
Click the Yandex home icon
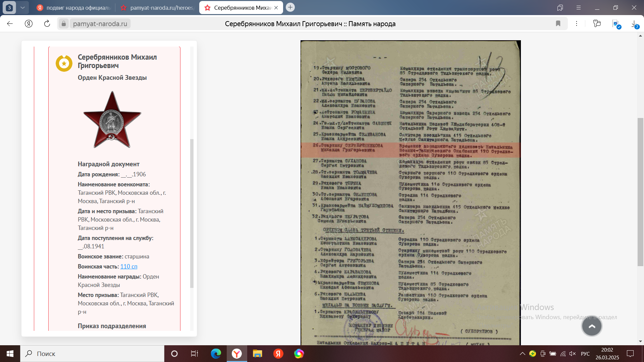tap(29, 23)
